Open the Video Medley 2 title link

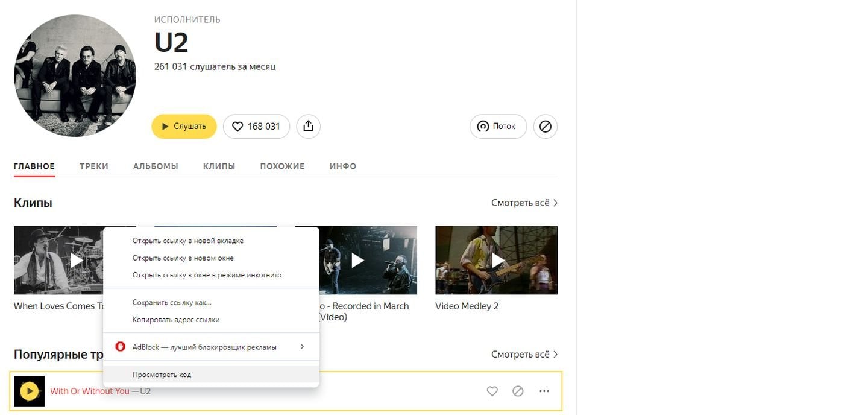[x=467, y=306]
